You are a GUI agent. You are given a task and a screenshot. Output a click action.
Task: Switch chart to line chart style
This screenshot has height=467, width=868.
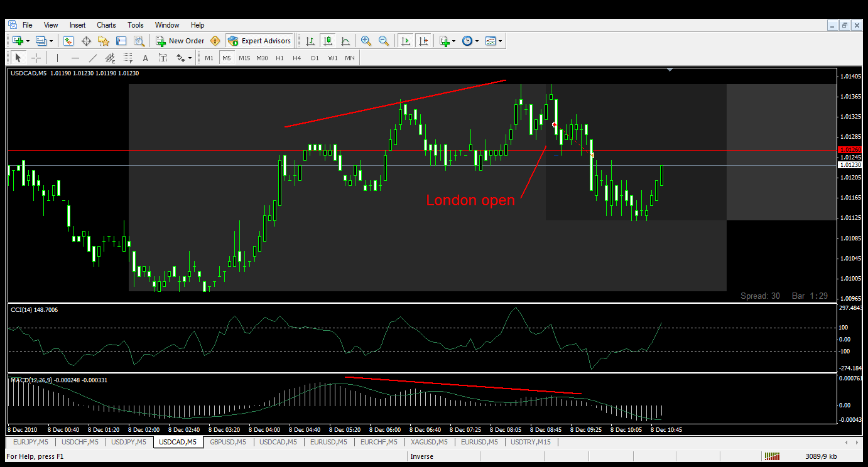pos(345,41)
